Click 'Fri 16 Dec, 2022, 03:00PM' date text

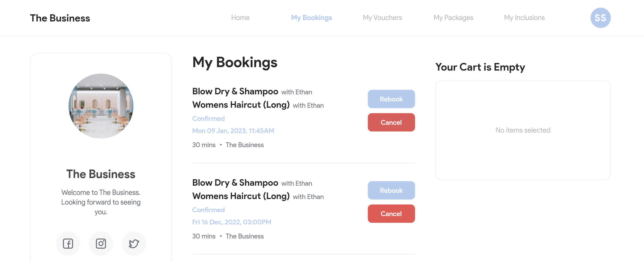coord(232,222)
